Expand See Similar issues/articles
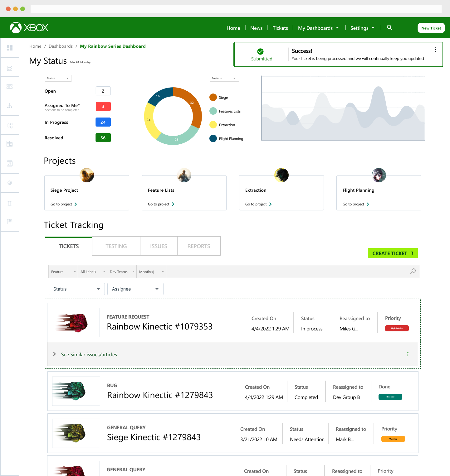Image resolution: width=450 pixels, height=476 pixels. coord(85,354)
